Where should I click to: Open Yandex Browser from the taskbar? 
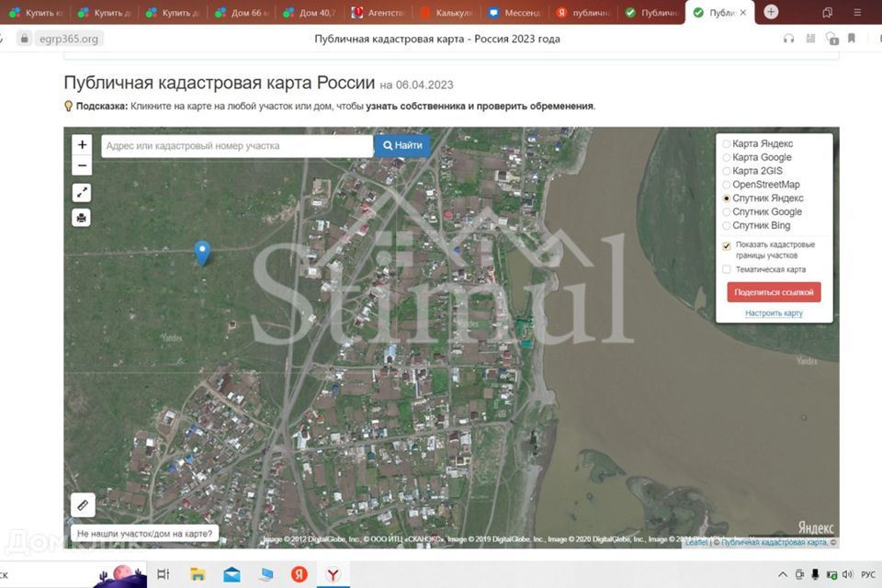tap(332, 574)
